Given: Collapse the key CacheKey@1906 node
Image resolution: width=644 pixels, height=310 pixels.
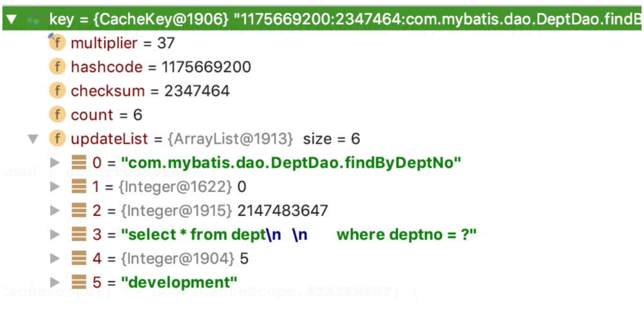Looking at the screenshot, I should (x=11, y=19).
